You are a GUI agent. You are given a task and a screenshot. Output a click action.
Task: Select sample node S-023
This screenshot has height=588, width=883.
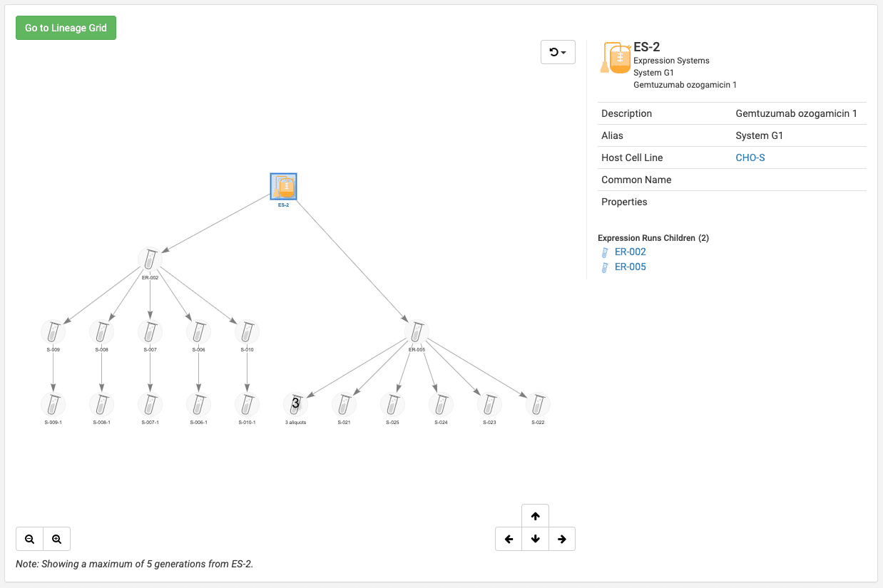pyautogui.click(x=489, y=405)
